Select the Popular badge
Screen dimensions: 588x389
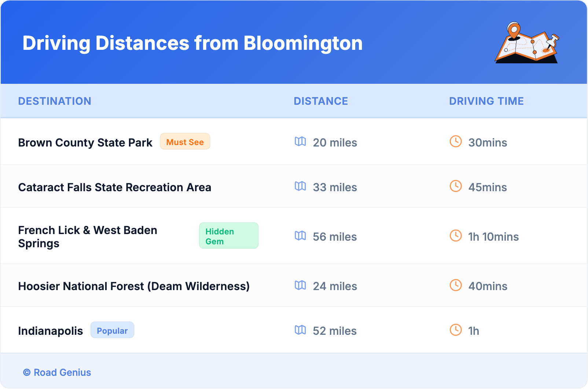(112, 330)
